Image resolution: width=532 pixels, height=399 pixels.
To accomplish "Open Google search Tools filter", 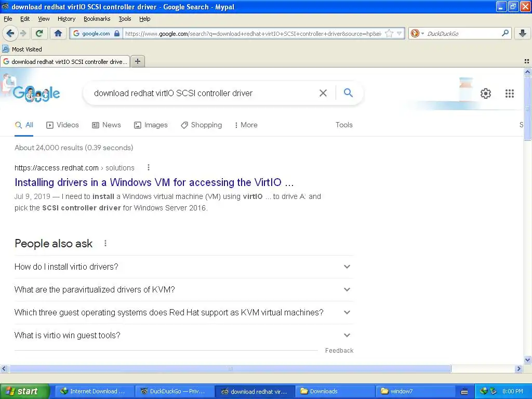I will point(344,125).
